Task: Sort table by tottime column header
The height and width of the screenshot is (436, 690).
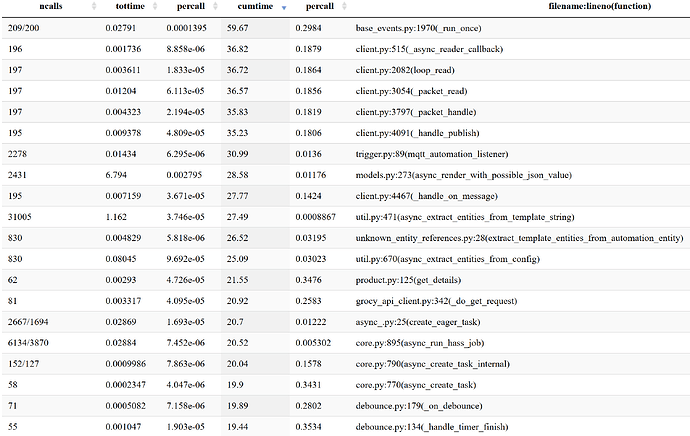Action: [x=130, y=6]
